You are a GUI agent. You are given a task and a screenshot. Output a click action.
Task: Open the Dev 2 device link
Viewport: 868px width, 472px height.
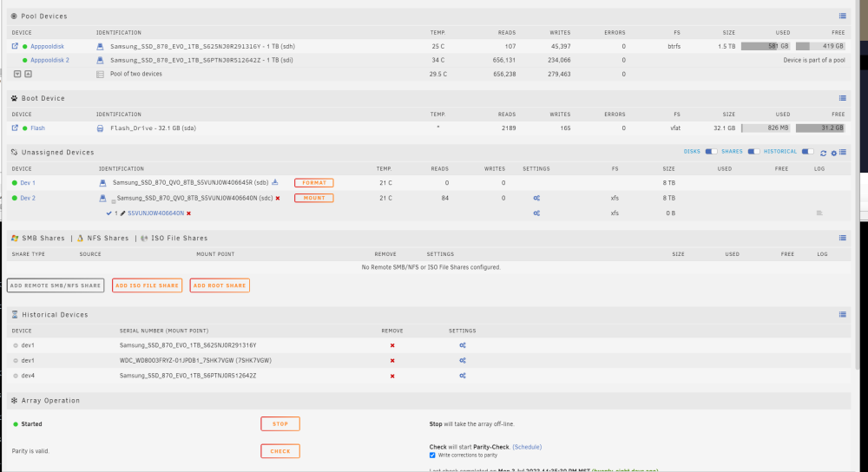tap(28, 198)
